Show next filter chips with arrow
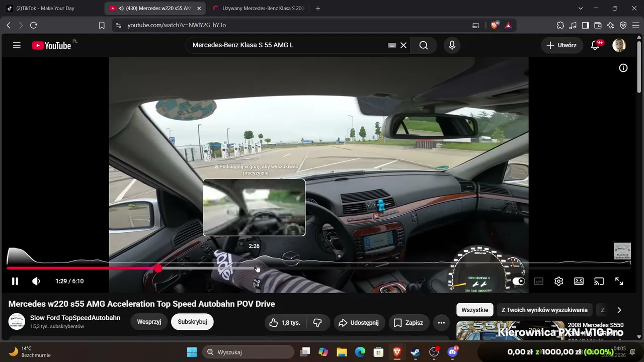The image size is (644, 362). coord(619,310)
